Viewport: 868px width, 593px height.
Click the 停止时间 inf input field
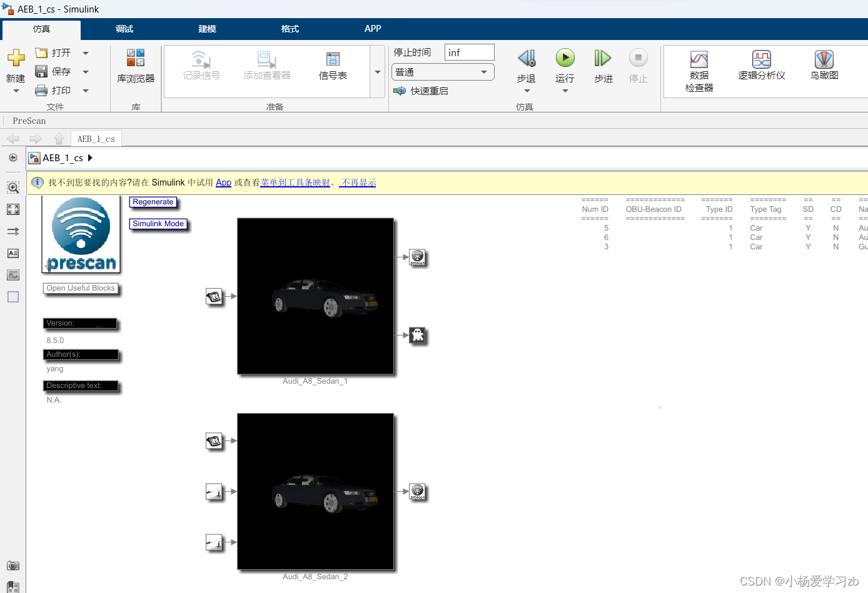pyautogui.click(x=469, y=52)
